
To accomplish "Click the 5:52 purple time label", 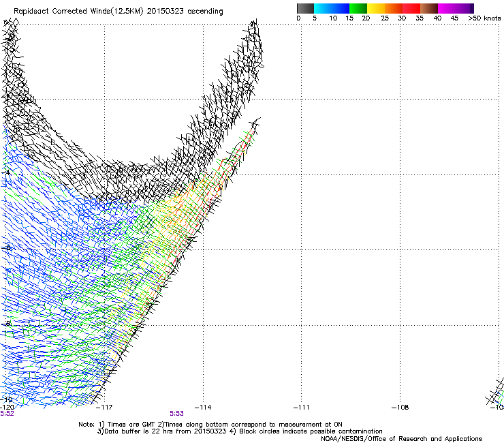I will point(7,414).
